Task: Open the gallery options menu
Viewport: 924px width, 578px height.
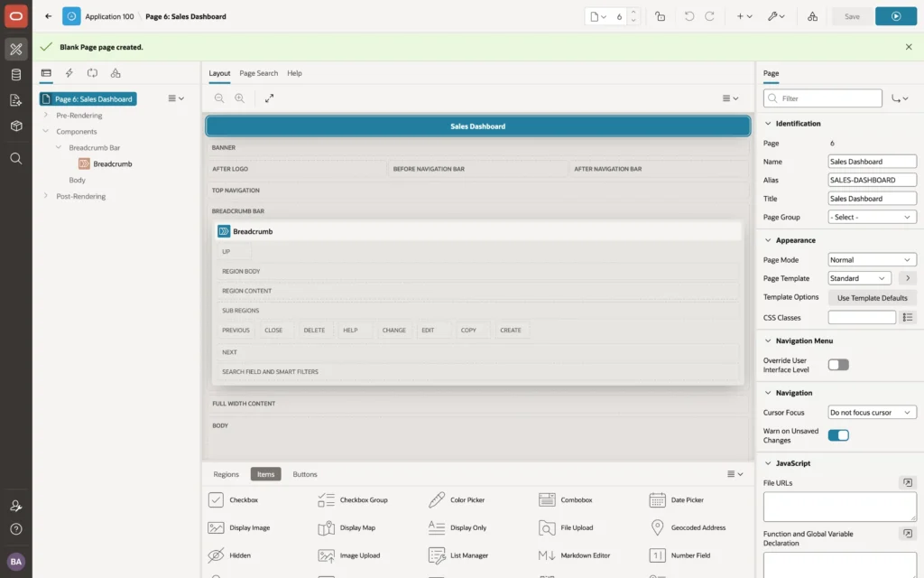Action: 735,474
